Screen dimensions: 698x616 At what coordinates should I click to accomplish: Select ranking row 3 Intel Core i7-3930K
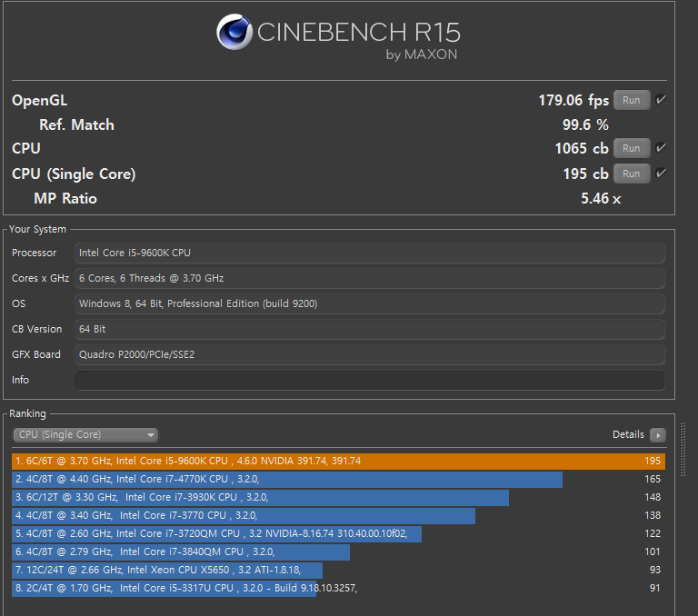point(338,498)
